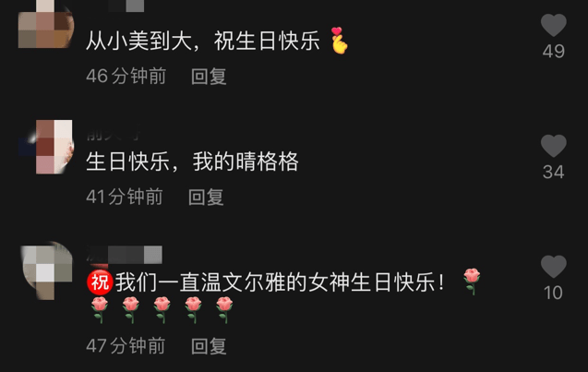Click the red 祝 emoji badge
Image resolution: width=588 pixels, height=372 pixels.
(x=100, y=282)
